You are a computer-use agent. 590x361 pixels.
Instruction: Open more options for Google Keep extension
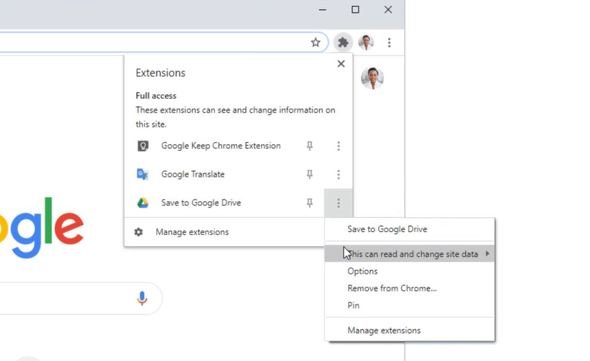coord(338,146)
